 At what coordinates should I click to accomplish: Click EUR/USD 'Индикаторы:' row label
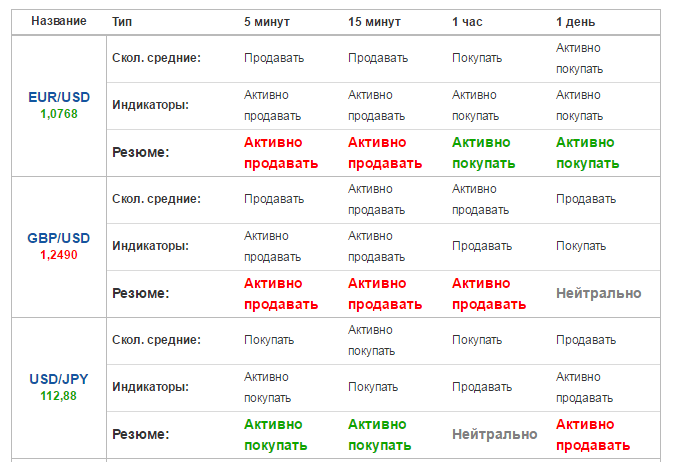coord(150,105)
